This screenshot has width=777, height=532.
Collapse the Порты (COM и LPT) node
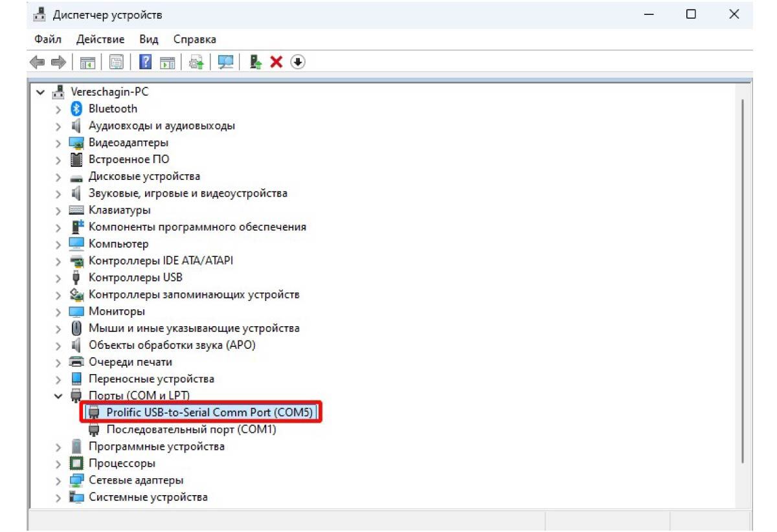pyautogui.click(x=59, y=395)
